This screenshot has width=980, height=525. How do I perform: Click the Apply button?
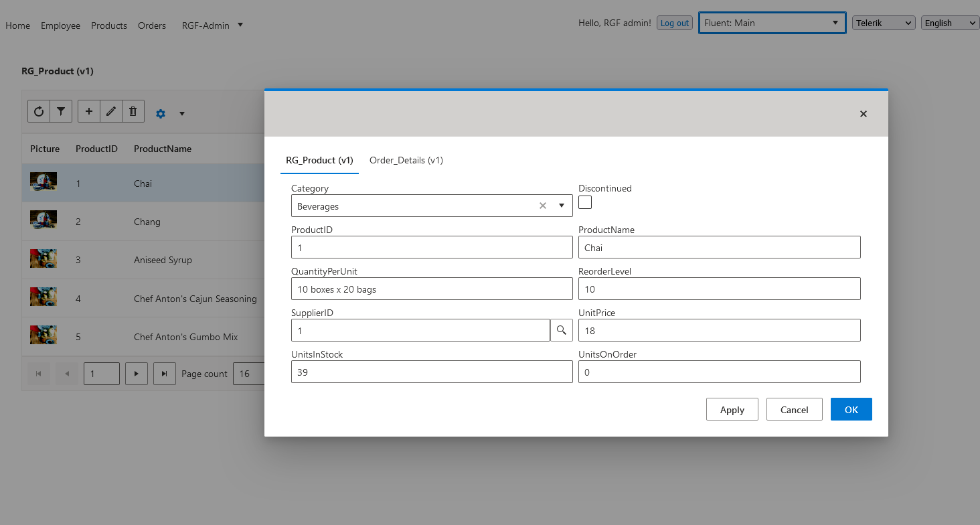click(x=732, y=410)
